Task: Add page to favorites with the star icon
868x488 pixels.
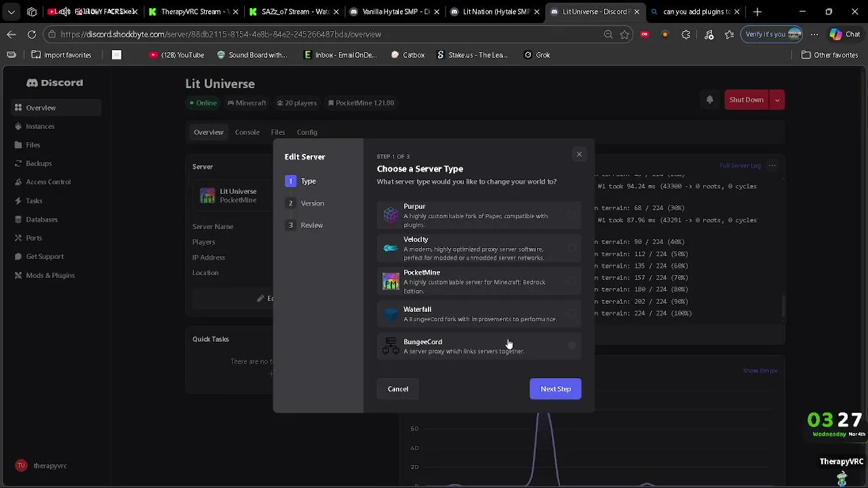Action: (x=625, y=35)
